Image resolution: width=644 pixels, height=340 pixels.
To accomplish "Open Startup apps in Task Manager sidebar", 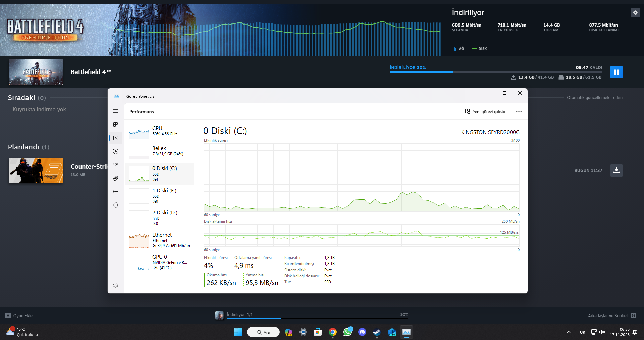I will 116,165.
